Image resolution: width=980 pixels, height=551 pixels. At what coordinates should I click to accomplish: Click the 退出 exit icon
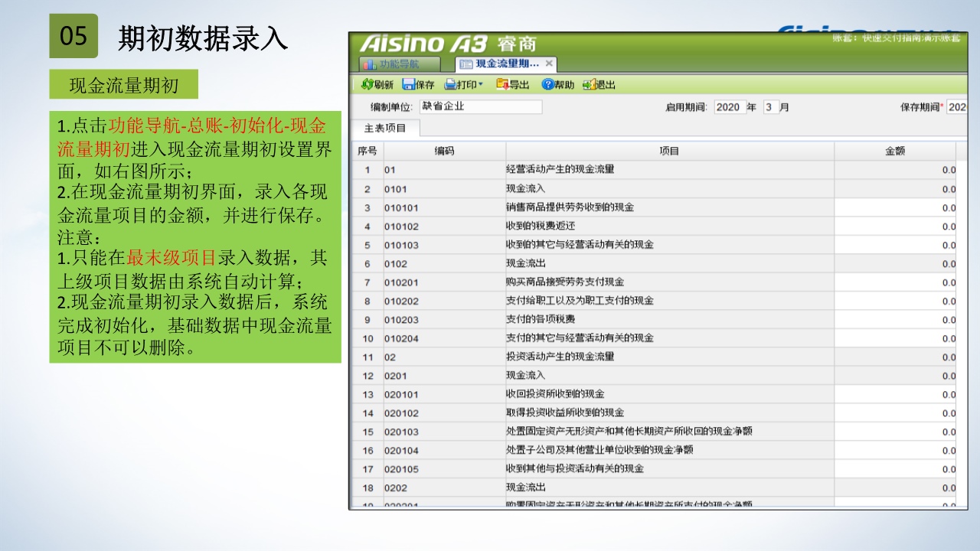point(588,85)
